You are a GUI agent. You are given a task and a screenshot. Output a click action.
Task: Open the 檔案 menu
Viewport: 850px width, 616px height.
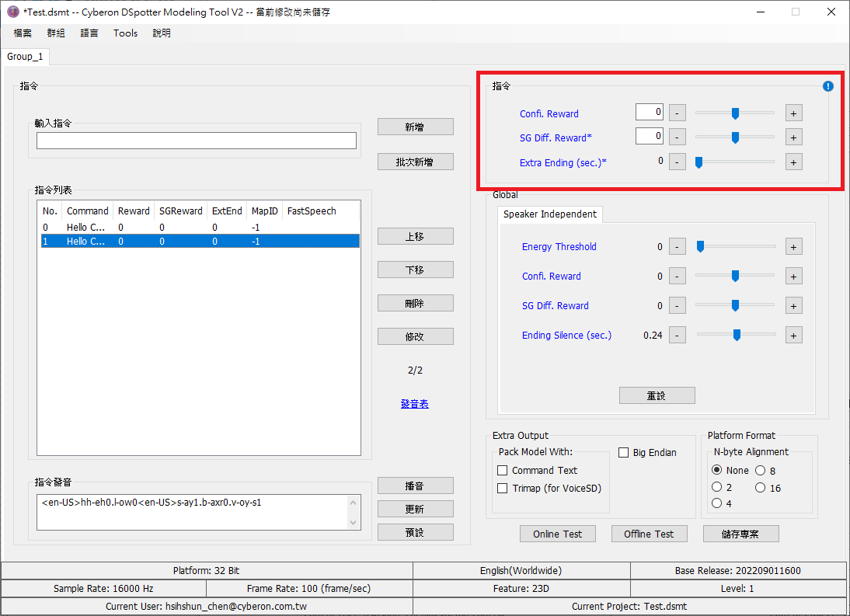click(x=23, y=33)
